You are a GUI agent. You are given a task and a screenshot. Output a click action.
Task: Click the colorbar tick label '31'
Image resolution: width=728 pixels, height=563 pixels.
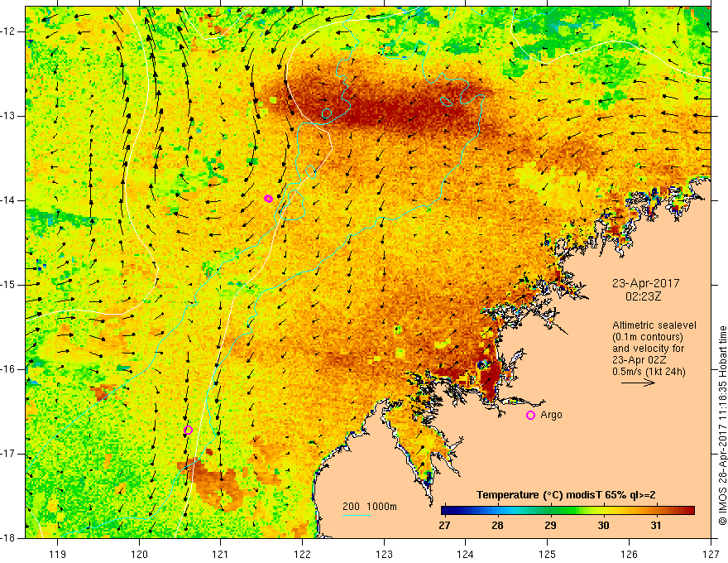point(655,526)
